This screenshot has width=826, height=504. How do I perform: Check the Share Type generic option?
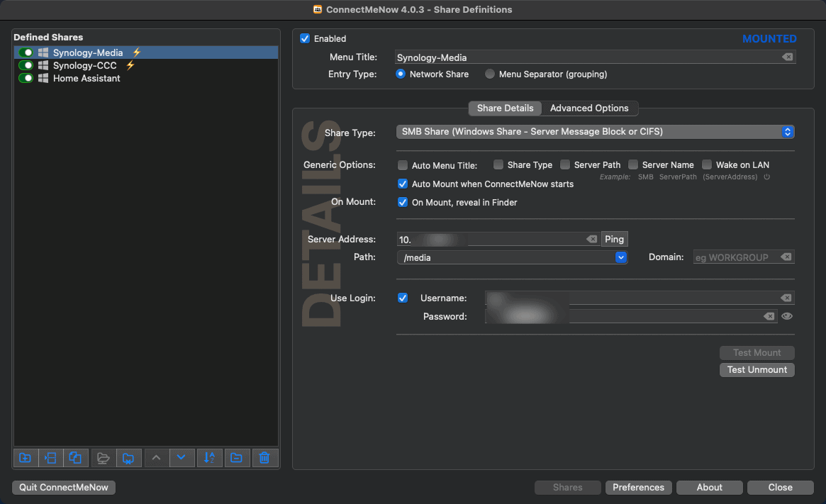coord(498,165)
